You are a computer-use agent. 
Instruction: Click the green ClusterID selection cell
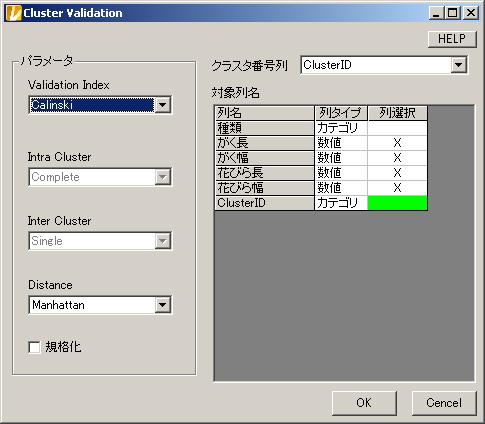(397, 203)
